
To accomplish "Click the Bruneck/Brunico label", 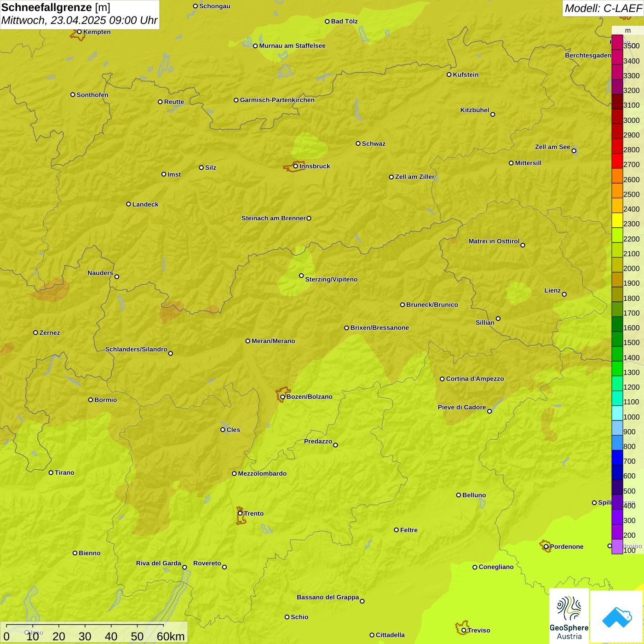I will (x=432, y=305).
